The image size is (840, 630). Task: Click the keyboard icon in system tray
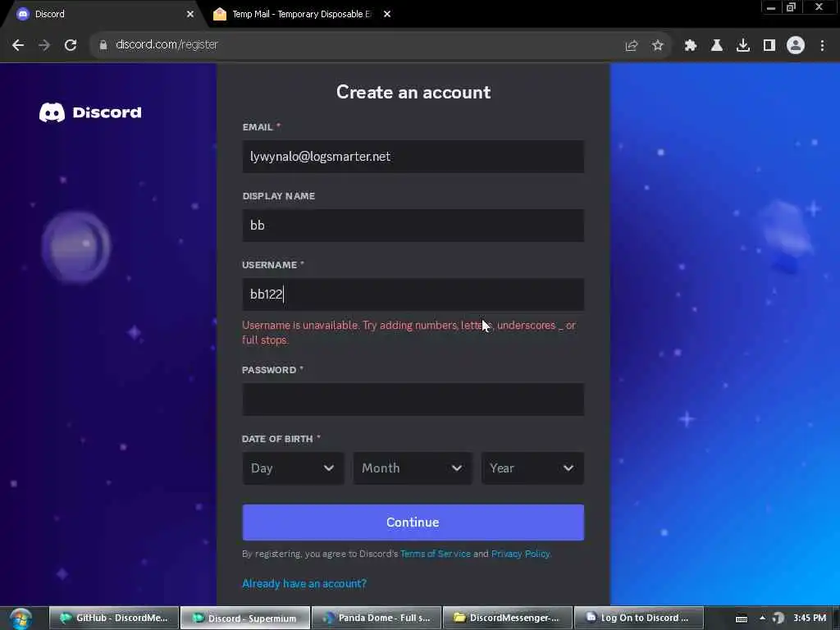coord(742,619)
